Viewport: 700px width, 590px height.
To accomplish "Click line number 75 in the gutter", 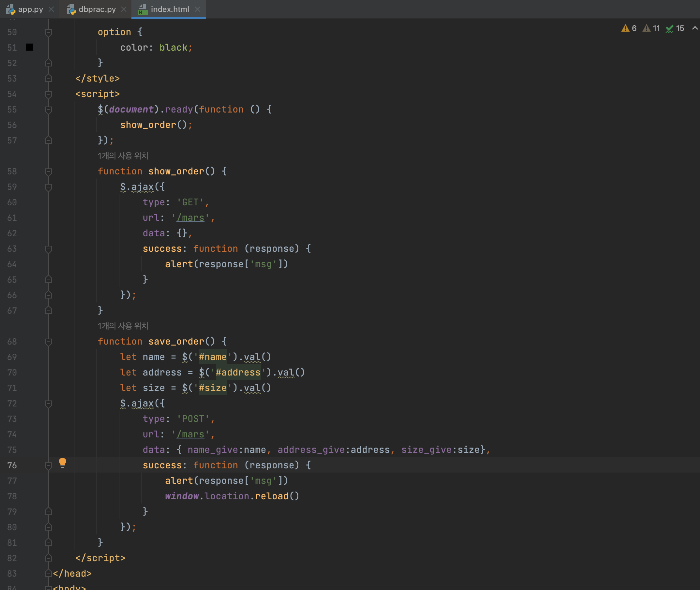I will [12, 450].
